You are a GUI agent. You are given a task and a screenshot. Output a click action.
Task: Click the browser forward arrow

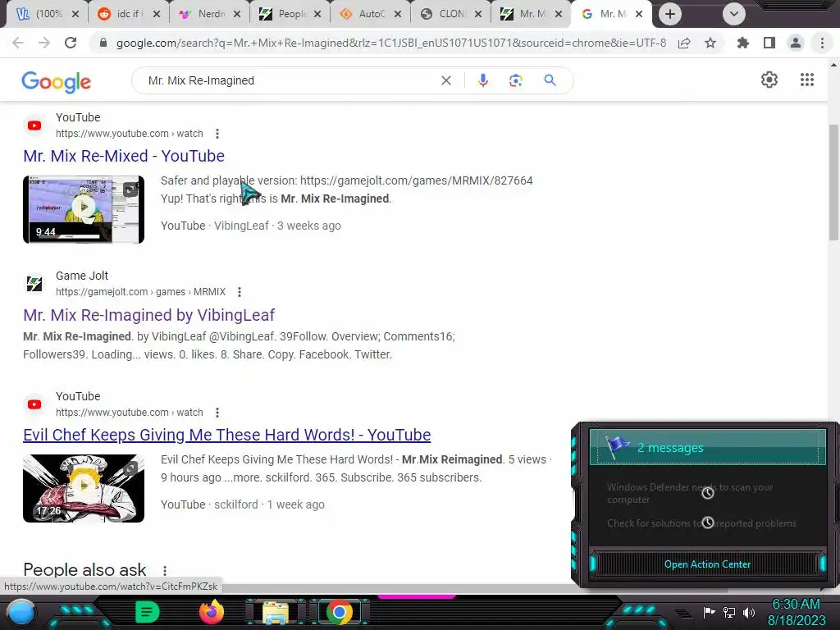[x=44, y=43]
